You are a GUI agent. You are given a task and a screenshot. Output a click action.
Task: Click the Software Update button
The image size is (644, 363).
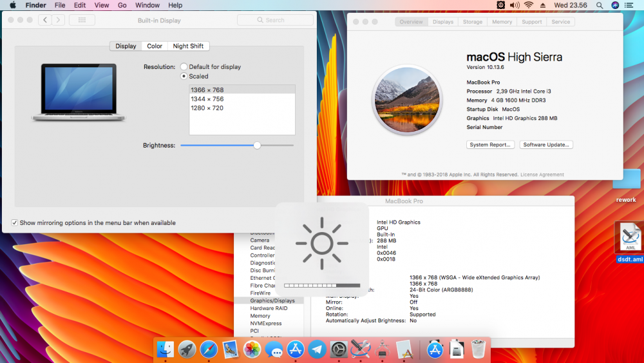pos(546,144)
